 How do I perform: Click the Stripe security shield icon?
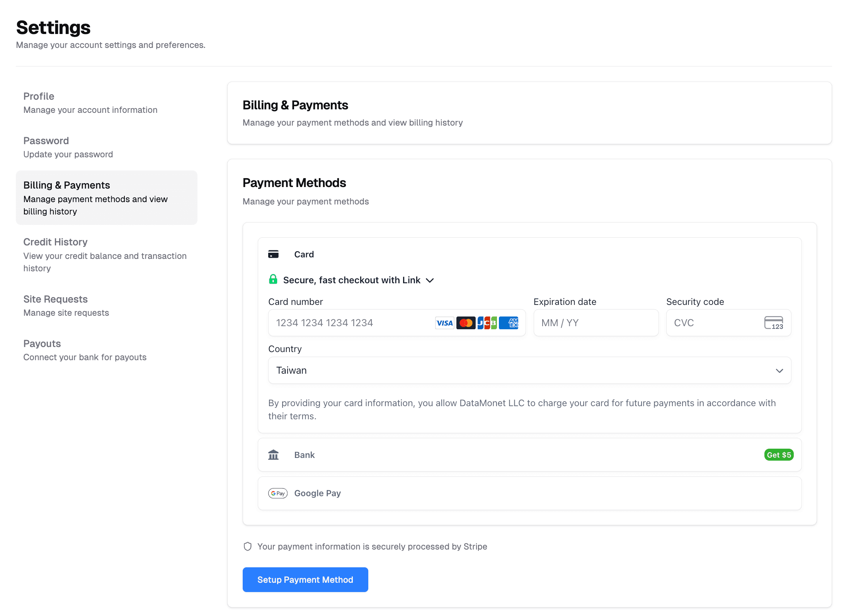(248, 546)
